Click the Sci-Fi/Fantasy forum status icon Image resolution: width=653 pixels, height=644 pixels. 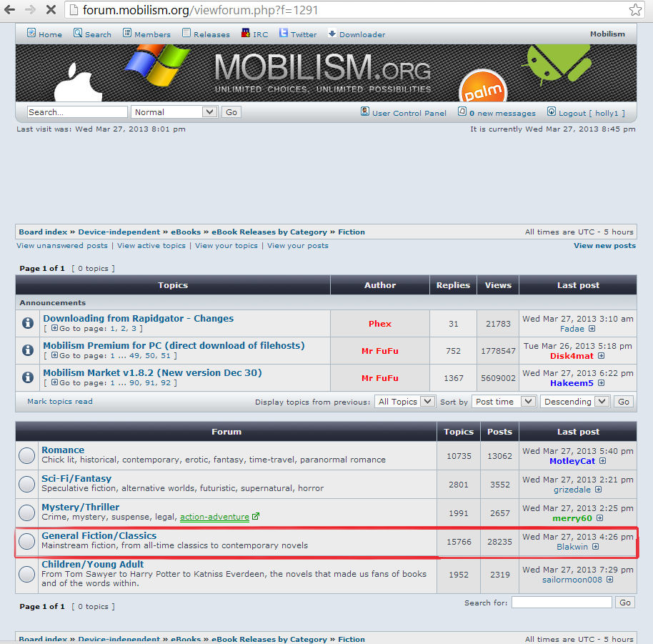point(26,484)
